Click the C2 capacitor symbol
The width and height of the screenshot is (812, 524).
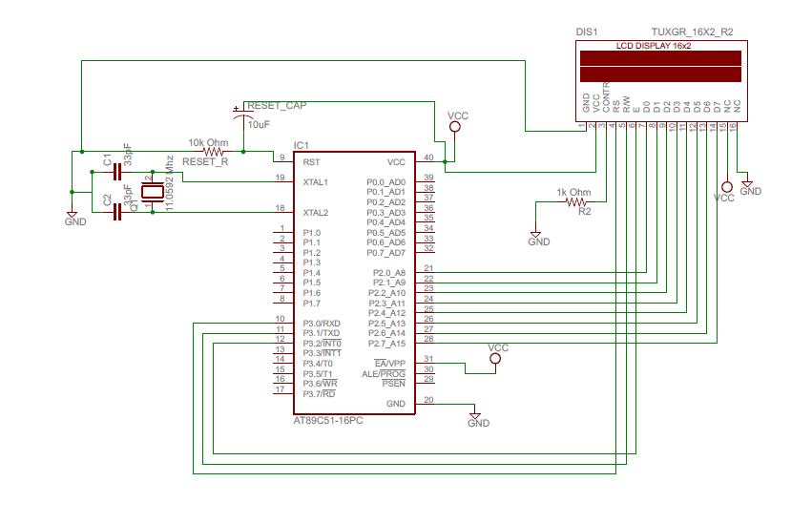point(117,212)
